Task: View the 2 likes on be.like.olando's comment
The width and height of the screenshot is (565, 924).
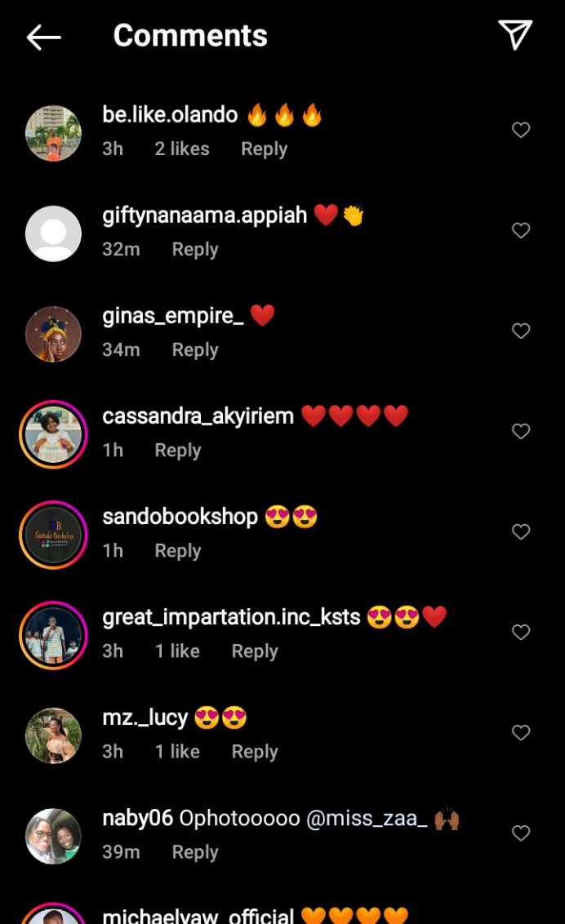Action: click(182, 149)
